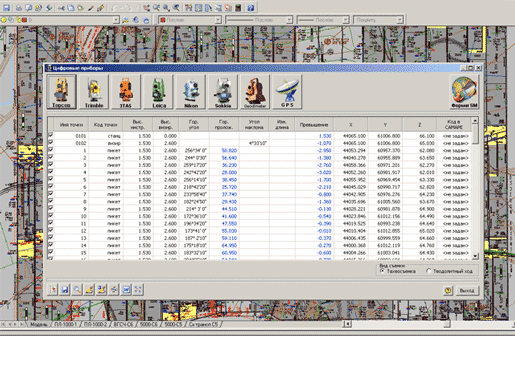
Task: Select the Topcon instrument button
Action: point(61,92)
